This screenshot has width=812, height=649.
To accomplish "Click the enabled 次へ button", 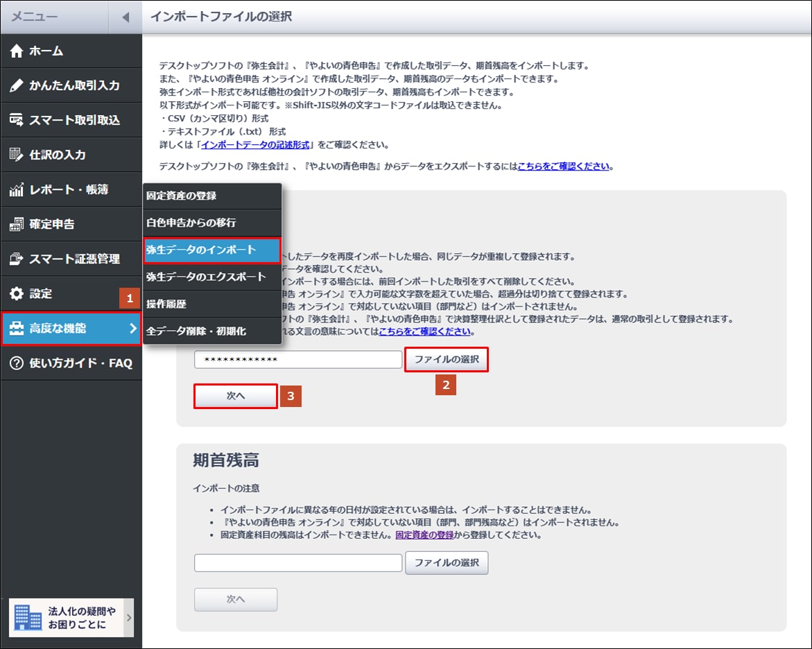I will coord(236,396).
